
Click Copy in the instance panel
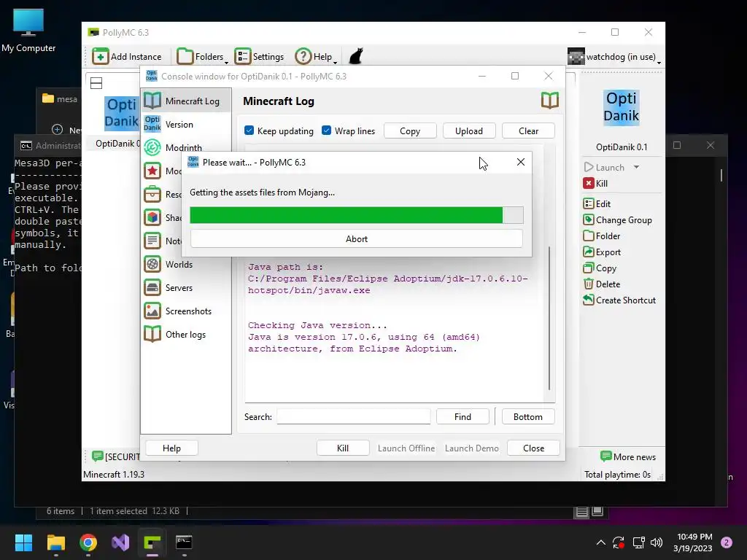point(600,268)
